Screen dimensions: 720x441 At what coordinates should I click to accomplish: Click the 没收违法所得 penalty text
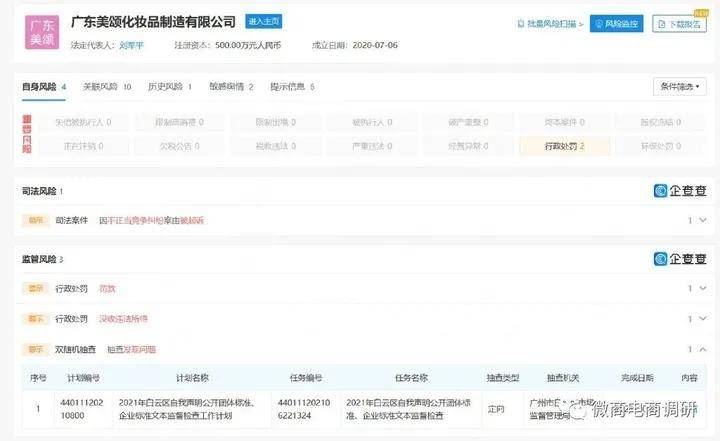click(x=124, y=319)
